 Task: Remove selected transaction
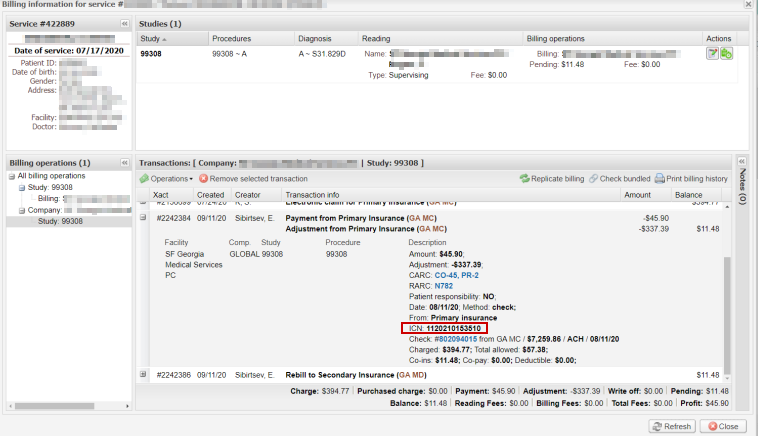pyautogui.click(x=254, y=179)
